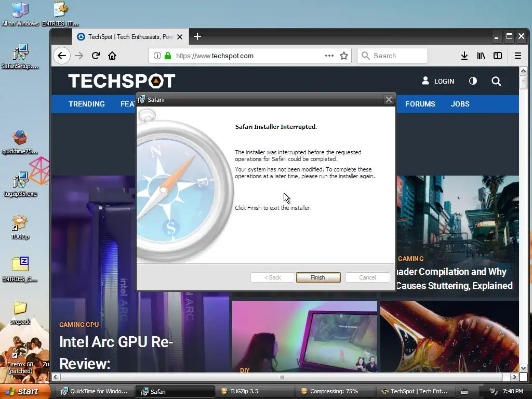Open JOBS in TechSpot nav
Viewport: 532px width, 399px height.
[460, 104]
